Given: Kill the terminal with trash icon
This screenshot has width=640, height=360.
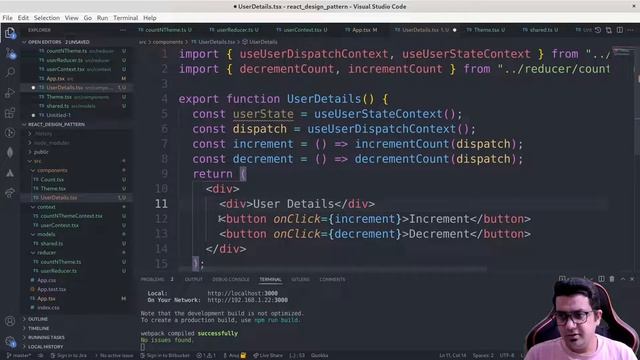Looking at the screenshot, I should (x=612, y=279).
